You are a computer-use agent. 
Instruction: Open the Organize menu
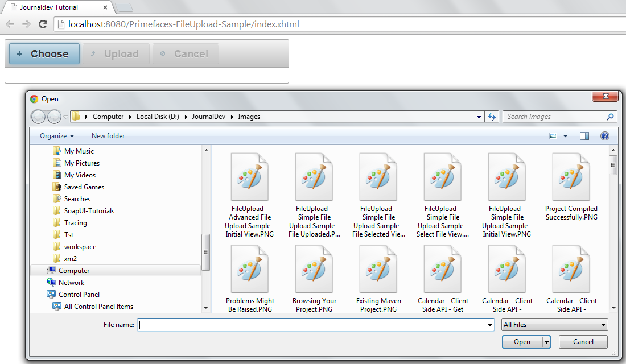57,136
